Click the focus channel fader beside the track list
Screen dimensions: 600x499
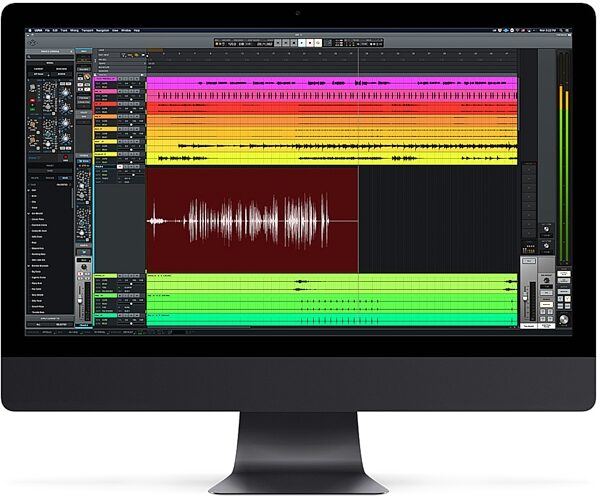pyautogui.click(x=80, y=300)
